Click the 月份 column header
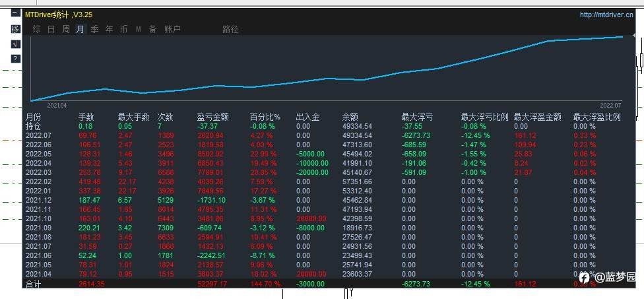The image size is (644, 299). point(34,117)
